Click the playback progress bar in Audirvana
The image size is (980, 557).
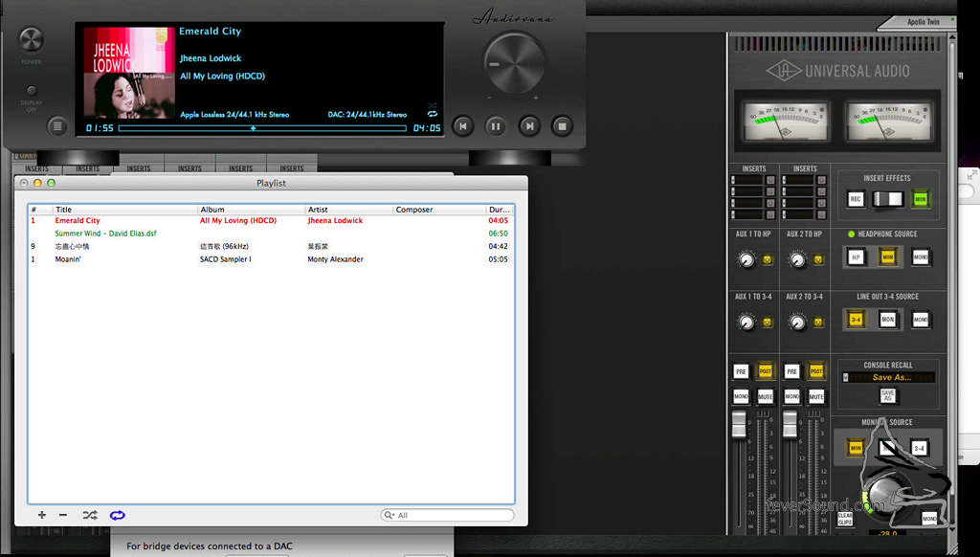pos(262,128)
